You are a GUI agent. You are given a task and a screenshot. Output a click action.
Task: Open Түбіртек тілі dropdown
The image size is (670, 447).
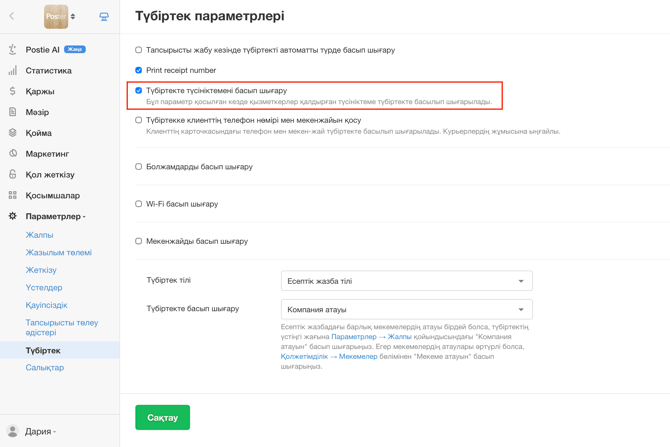point(406,281)
